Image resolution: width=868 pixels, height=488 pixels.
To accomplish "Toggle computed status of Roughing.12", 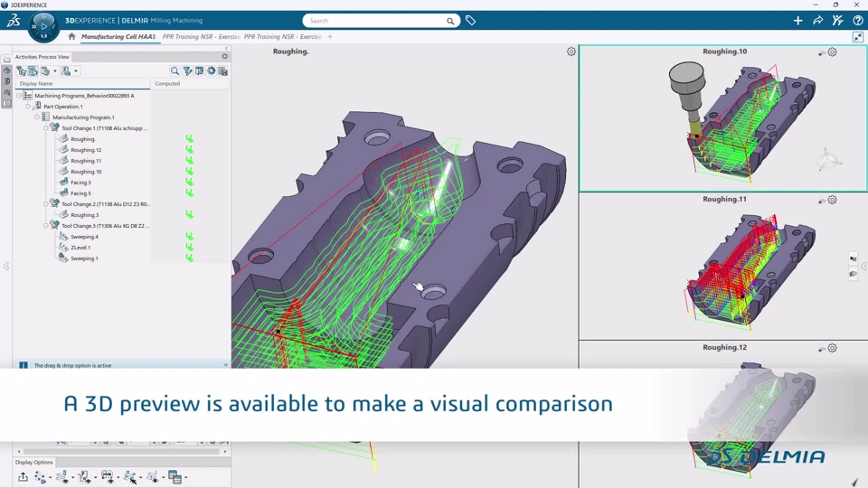I will pyautogui.click(x=189, y=150).
